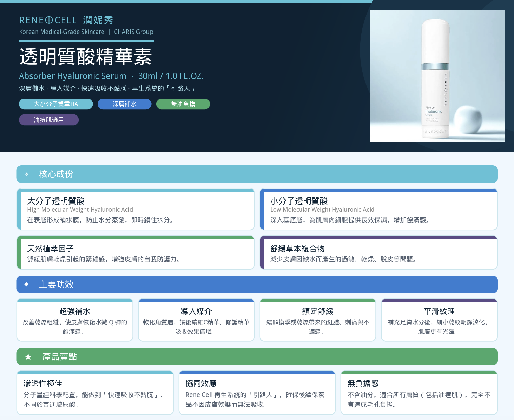Screen dimensions: 514x420
Task: Select the 鎮定舒緩 benefit card
Action: coord(318,320)
